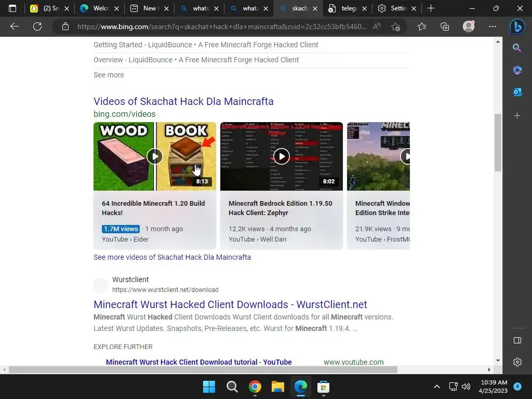Viewport: 532px width, 399px height.
Task: Play the Wood Book build hacks video
Action: click(155, 156)
